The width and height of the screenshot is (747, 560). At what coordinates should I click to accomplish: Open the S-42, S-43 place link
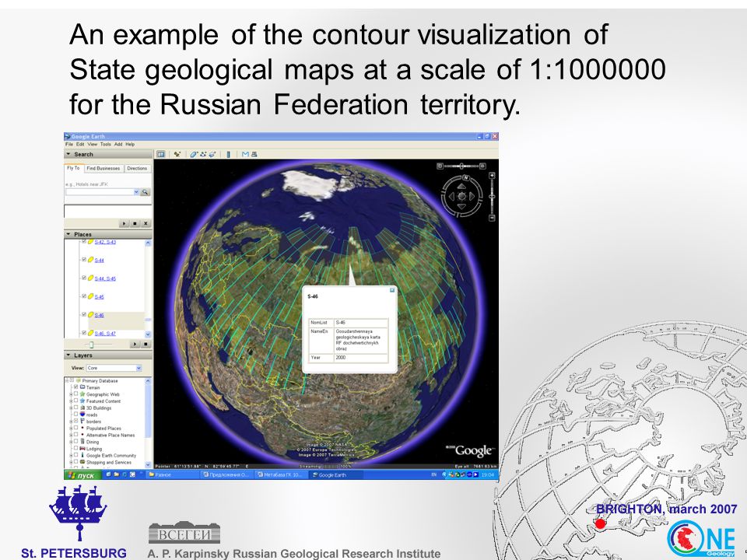[x=105, y=242]
